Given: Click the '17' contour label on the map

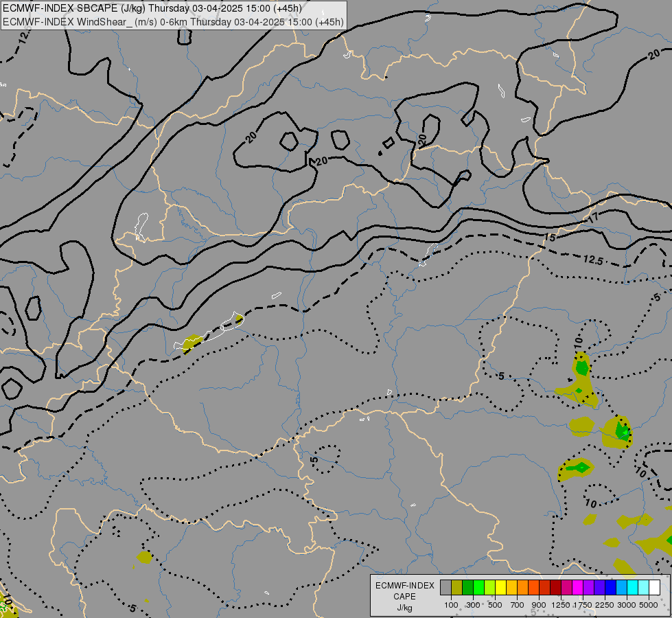Looking at the screenshot, I should (593, 218).
